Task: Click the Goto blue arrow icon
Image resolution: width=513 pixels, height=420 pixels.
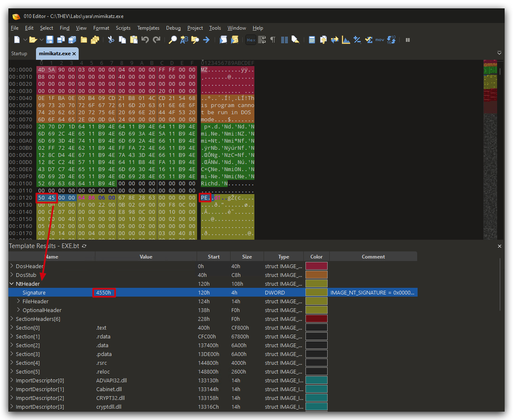Action: pos(206,40)
